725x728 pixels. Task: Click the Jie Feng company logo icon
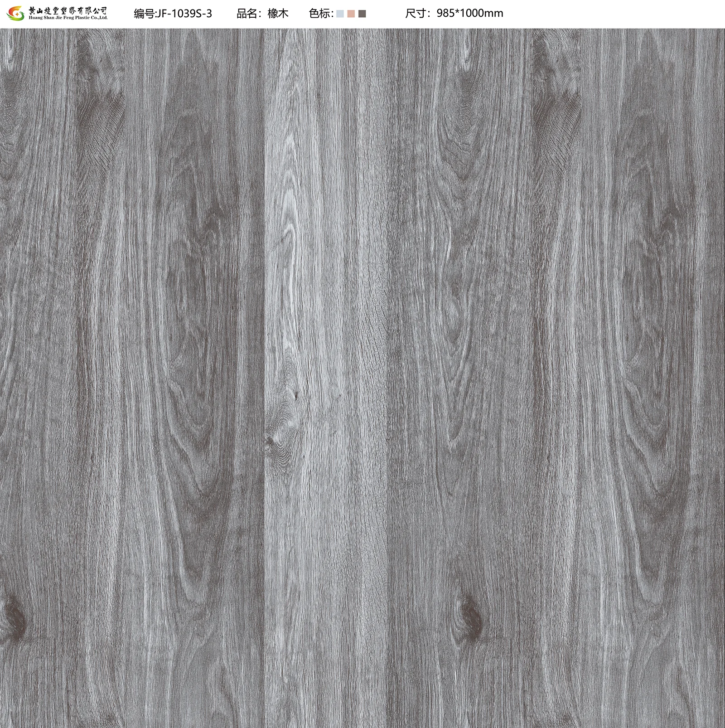[x=14, y=14]
